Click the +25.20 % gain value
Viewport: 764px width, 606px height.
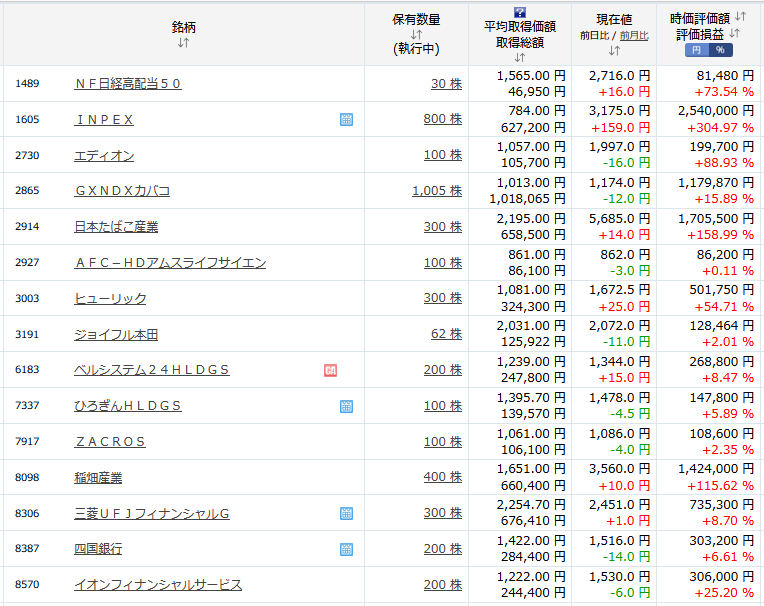724,593
